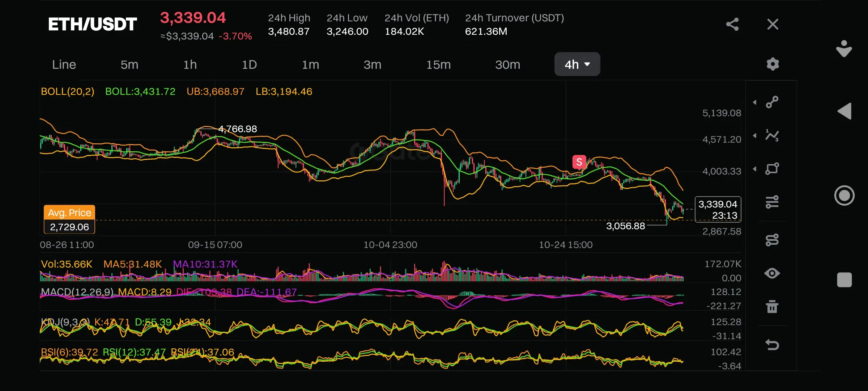Open the drawing layers manager icon
The width and height of the screenshot is (868, 391).
(772, 240)
